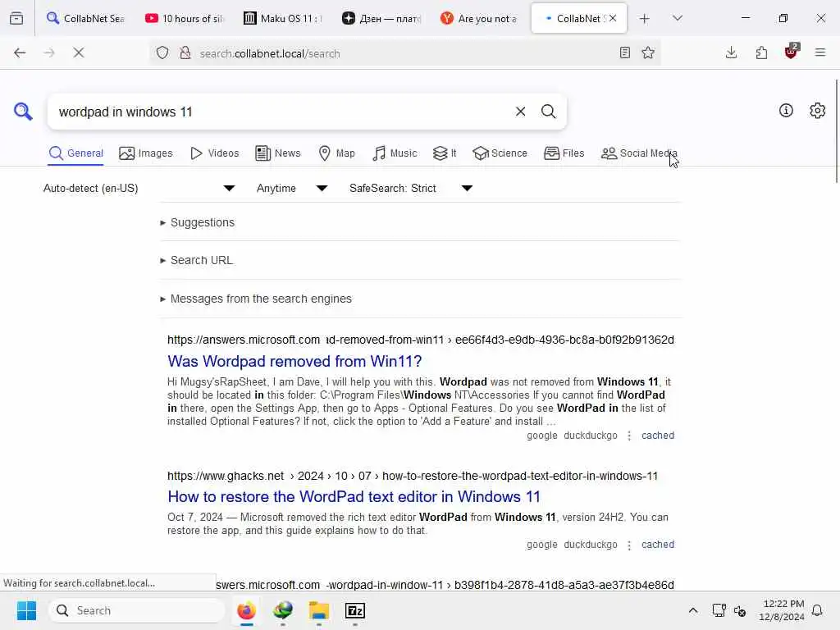
Task: Open File Explorer from the taskbar
Action: 319,610
